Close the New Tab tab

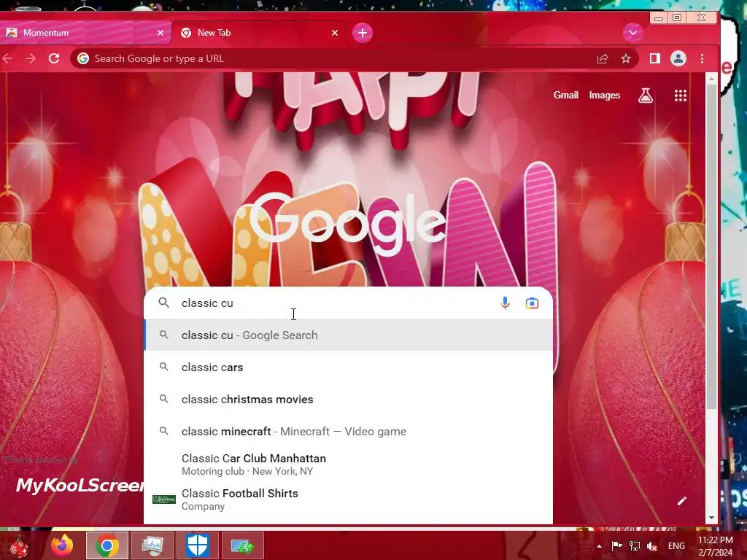click(x=335, y=33)
